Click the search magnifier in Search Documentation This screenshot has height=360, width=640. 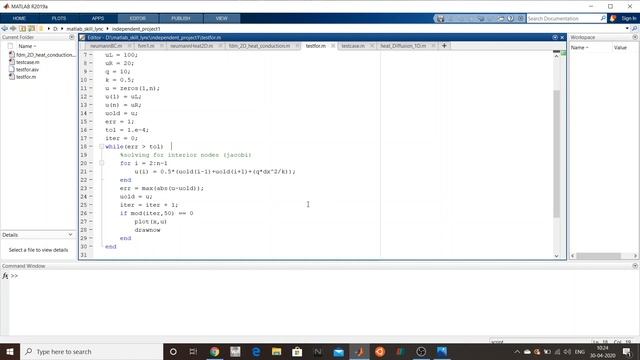603,18
